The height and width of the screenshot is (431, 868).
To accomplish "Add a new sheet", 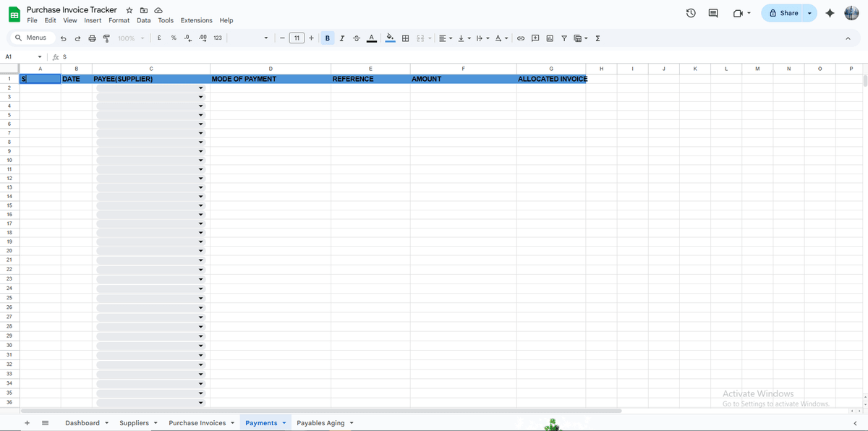I will [27, 423].
